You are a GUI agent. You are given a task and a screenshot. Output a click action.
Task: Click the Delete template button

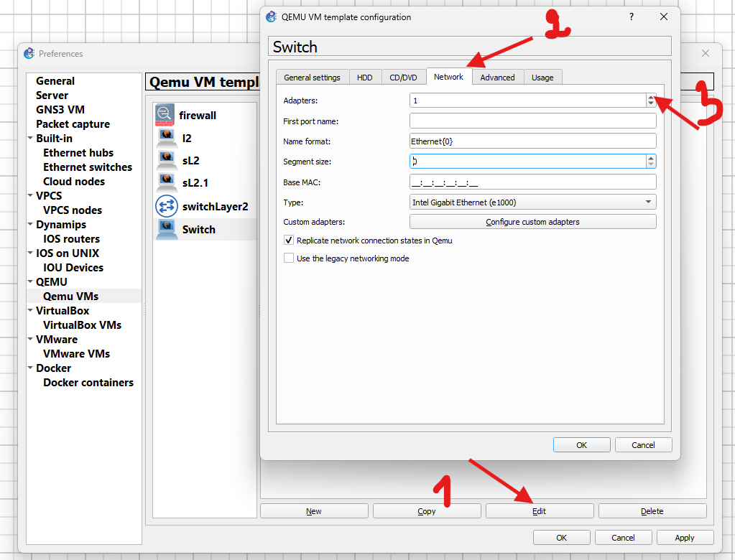(652, 511)
